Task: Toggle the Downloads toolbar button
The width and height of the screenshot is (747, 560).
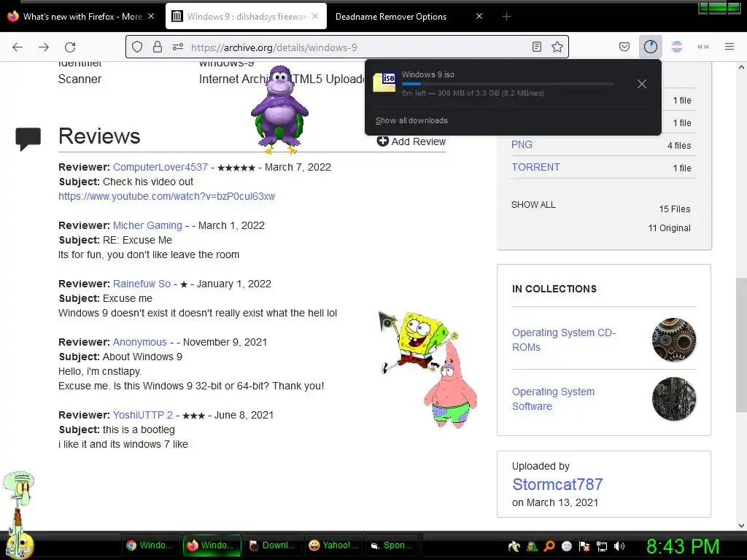Action: (x=650, y=47)
